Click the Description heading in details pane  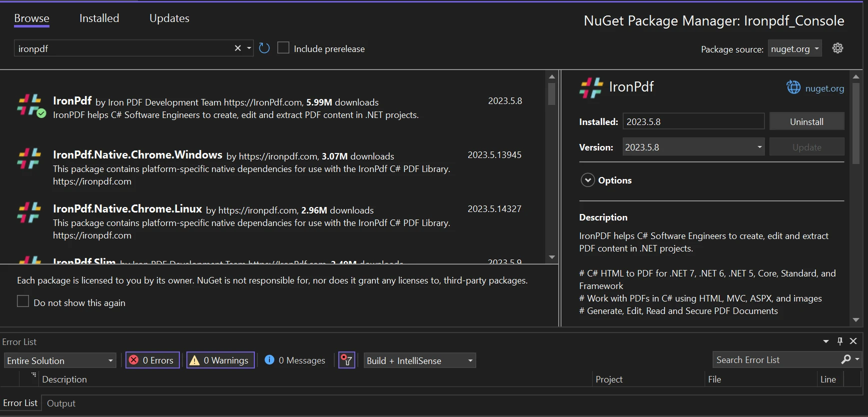[603, 217]
